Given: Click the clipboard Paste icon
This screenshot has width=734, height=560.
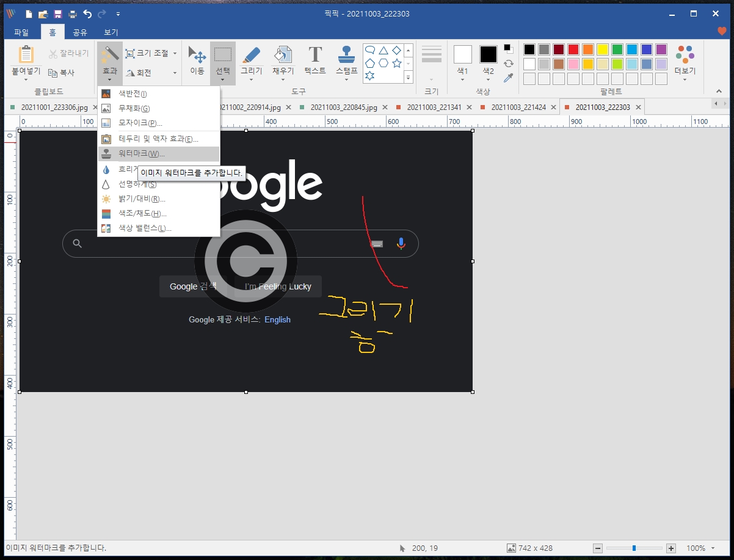Looking at the screenshot, I should [26, 54].
